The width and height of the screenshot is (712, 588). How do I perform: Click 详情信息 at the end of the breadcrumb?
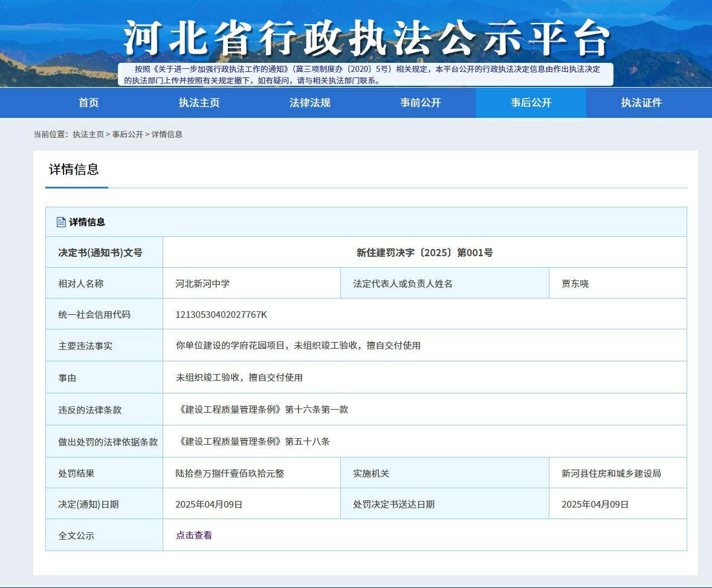[167, 134]
